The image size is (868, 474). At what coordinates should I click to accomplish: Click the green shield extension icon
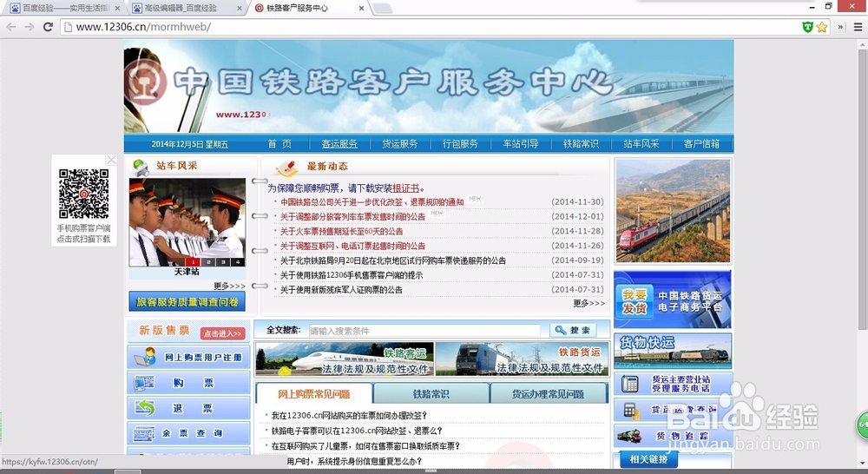point(807,27)
